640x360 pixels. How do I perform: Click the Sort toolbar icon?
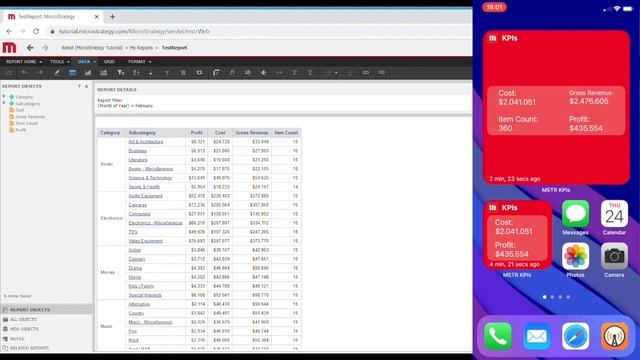pyautogui.click(x=136, y=73)
